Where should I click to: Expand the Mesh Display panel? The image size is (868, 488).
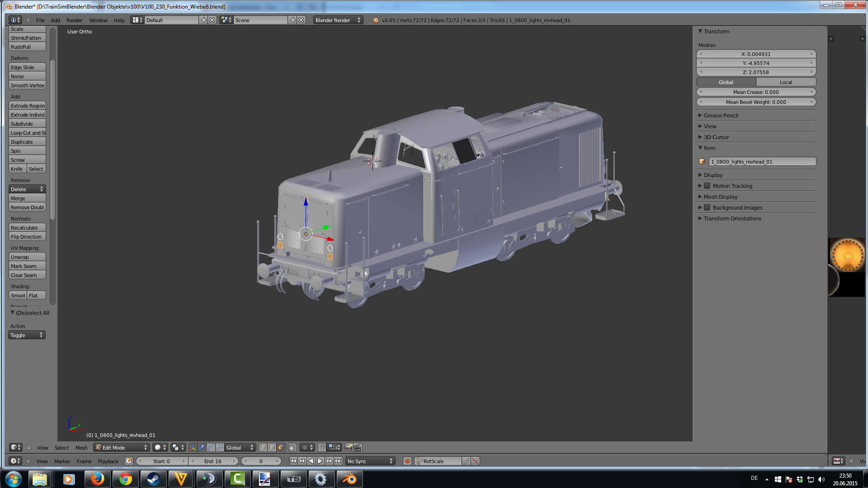point(720,197)
